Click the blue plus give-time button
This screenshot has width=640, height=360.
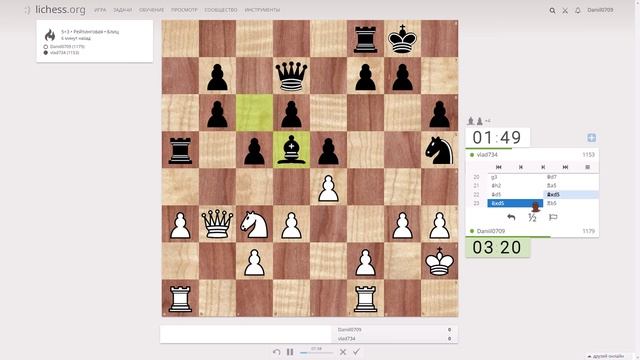pos(591,138)
